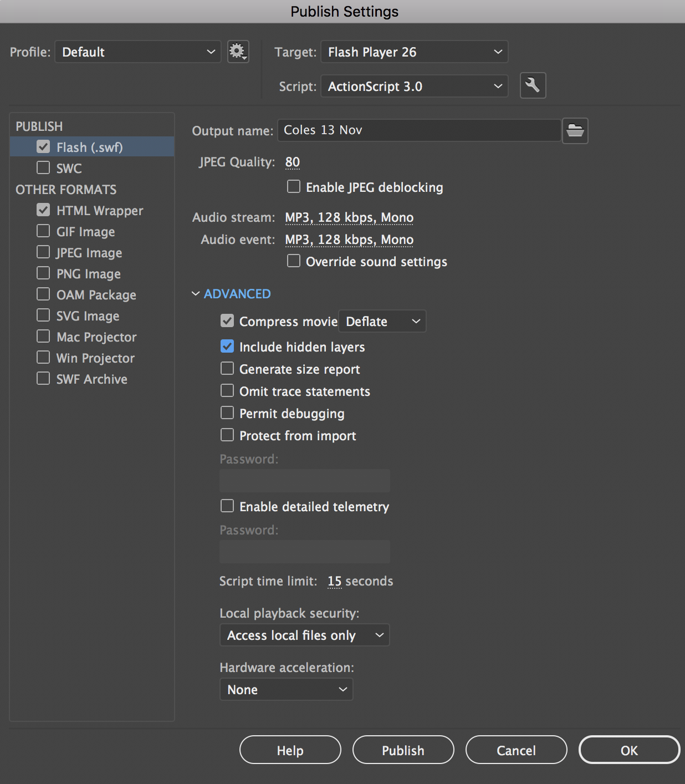Viewport: 685px width, 784px height.
Task: Collapse the ADVANCED section
Action: tap(232, 294)
